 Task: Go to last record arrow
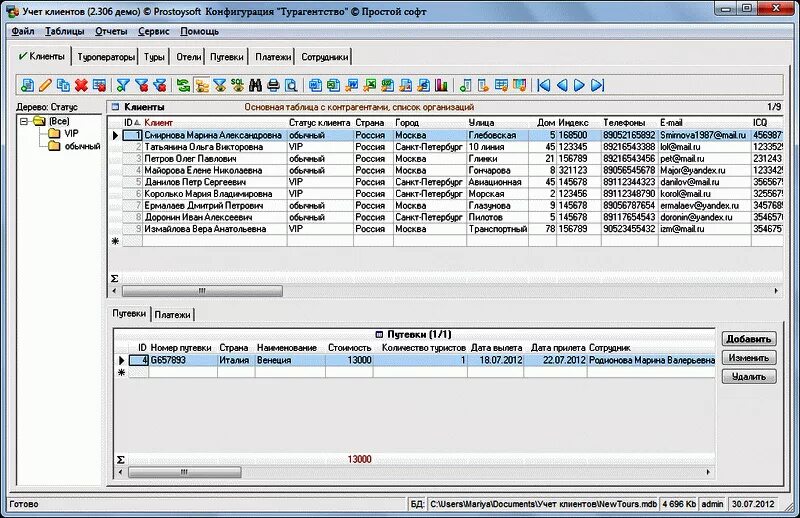click(597, 85)
